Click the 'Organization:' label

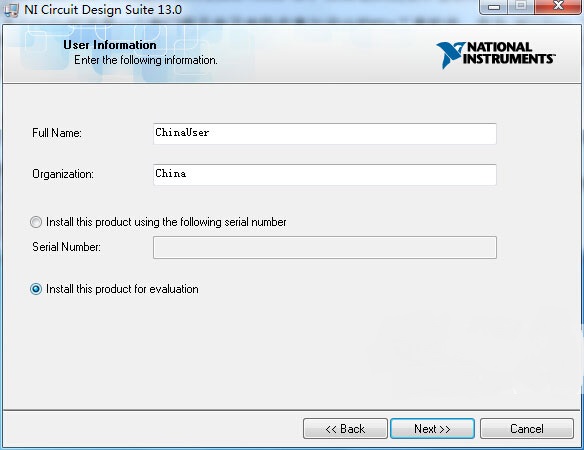(x=63, y=174)
